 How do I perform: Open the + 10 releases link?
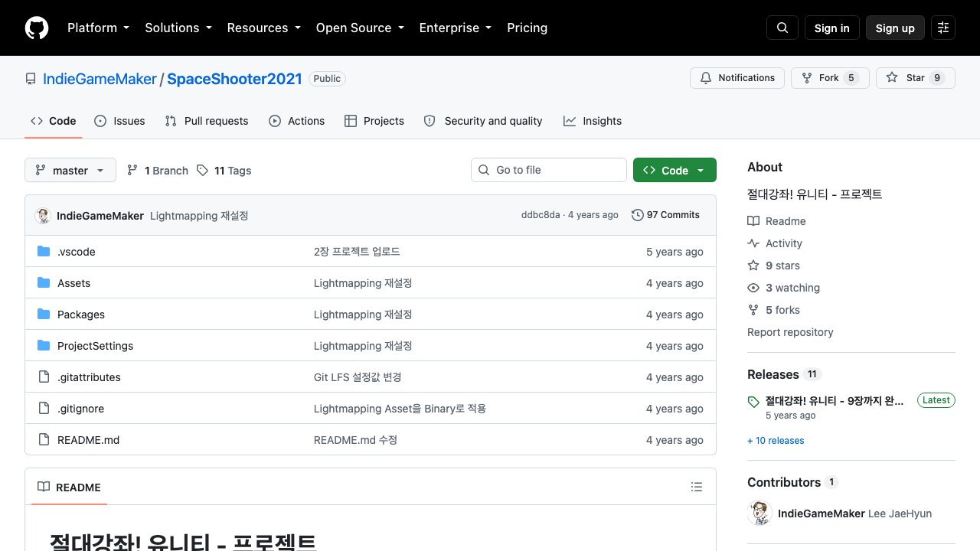click(x=776, y=440)
